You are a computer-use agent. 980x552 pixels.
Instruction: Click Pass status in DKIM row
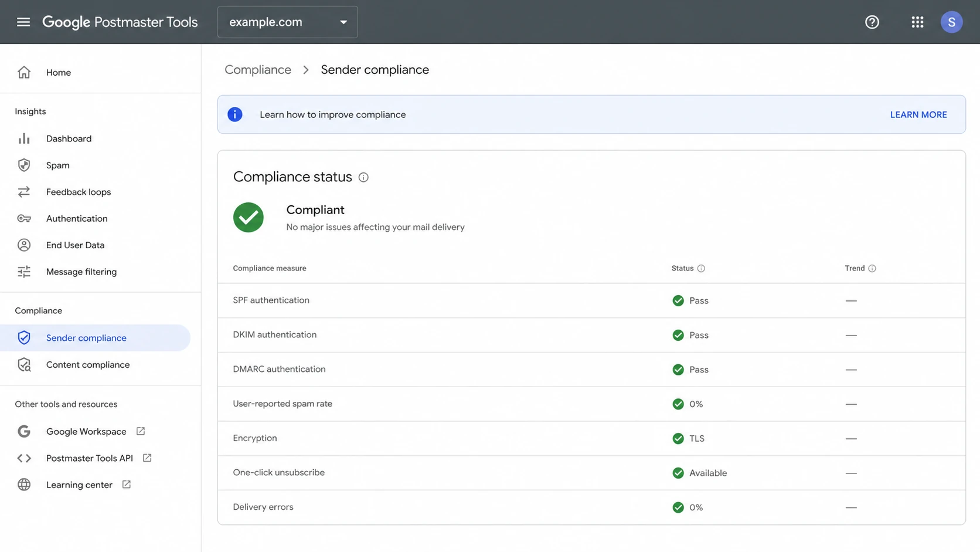tap(699, 335)
